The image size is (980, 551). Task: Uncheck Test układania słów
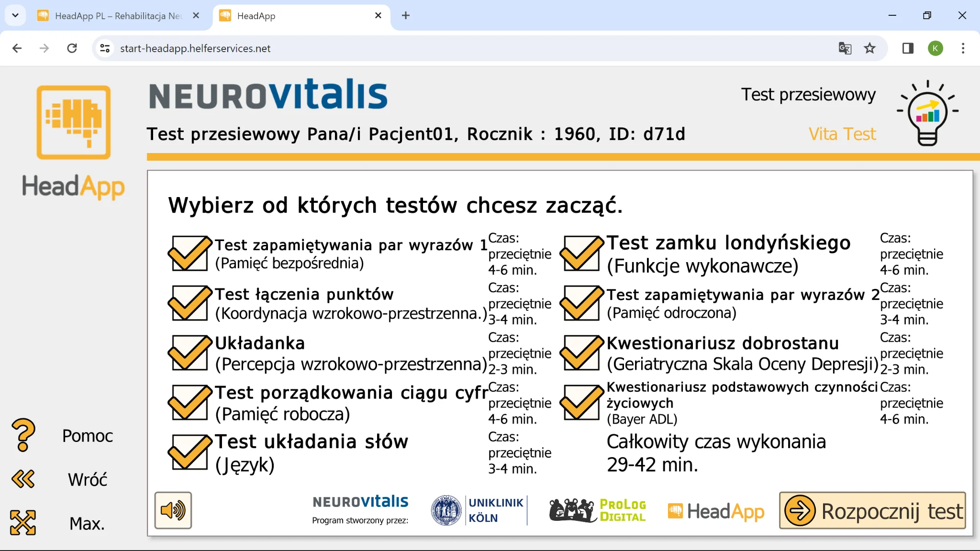(189, 452)
